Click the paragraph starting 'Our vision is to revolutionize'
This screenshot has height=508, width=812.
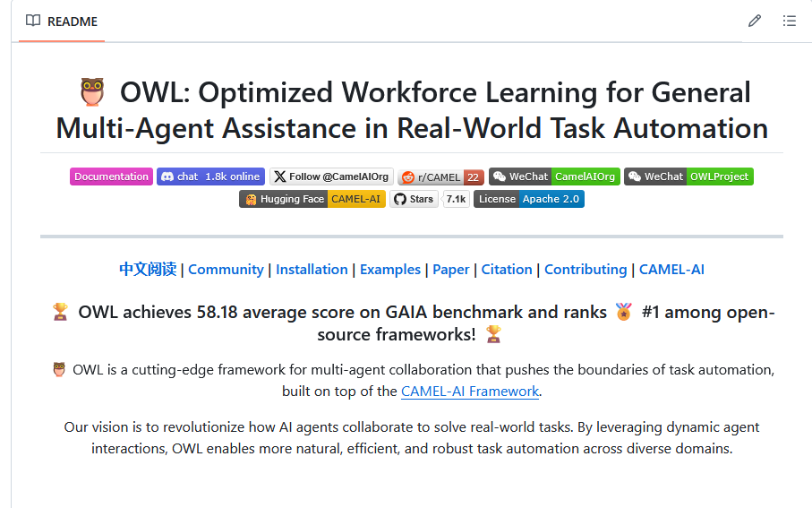[412, 438]
